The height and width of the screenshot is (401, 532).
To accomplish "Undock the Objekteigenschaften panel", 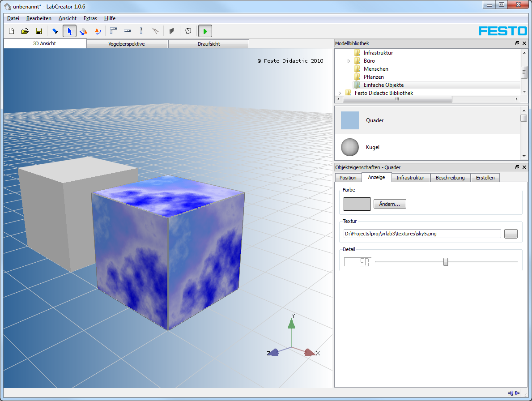I will coord(517,167).
